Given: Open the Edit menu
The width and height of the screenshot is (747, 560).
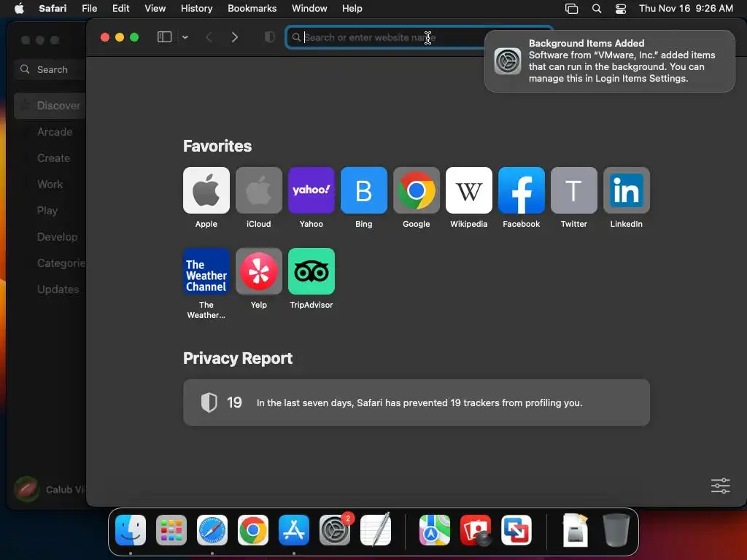Looking at the screenshot, I should (121, 9).
